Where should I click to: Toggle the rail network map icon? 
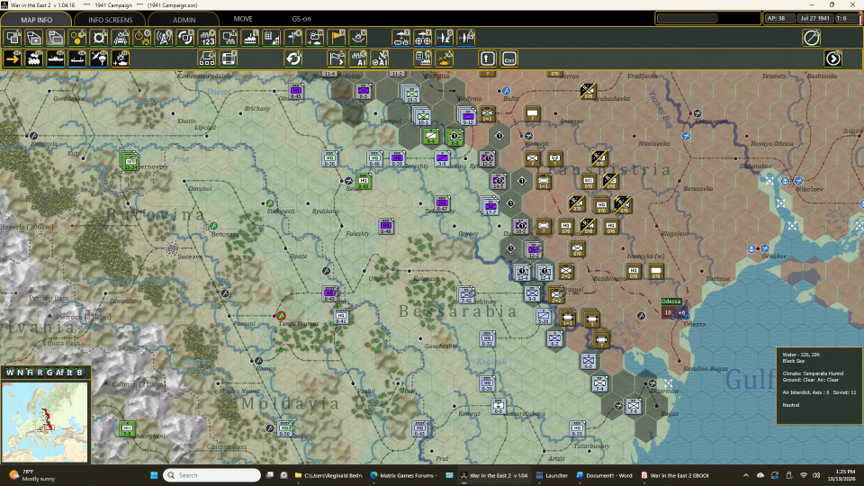coord(121,38)
